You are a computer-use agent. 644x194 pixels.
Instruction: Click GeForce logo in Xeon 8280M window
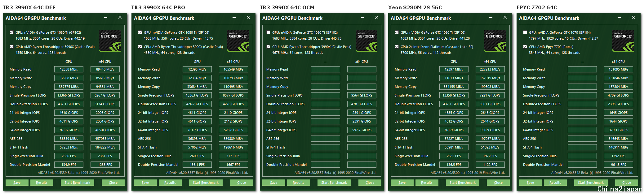[x=495, y=41]
